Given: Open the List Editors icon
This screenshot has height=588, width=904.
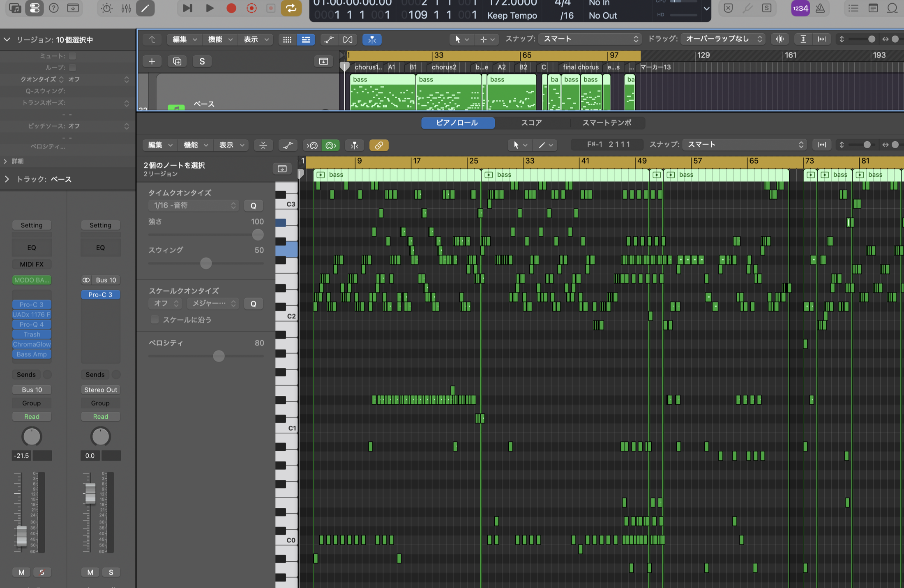Looking at the screenshot, I should coord(853,8).
